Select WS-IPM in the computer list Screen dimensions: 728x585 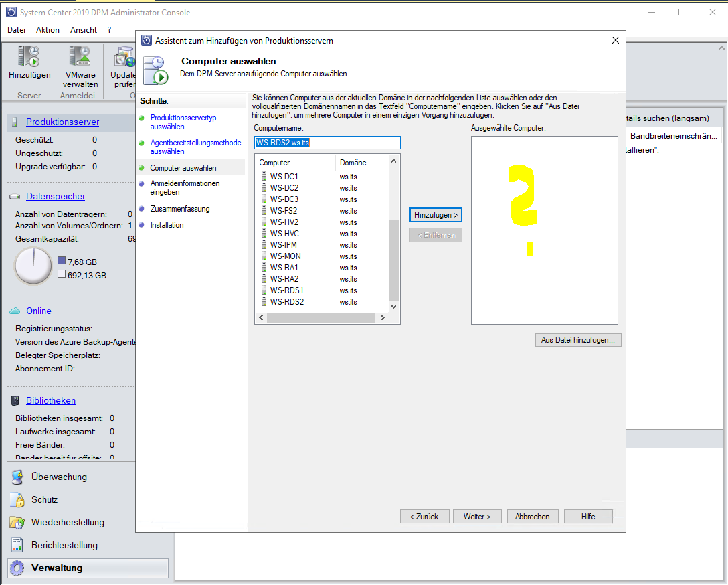click(x=283, y=245)
